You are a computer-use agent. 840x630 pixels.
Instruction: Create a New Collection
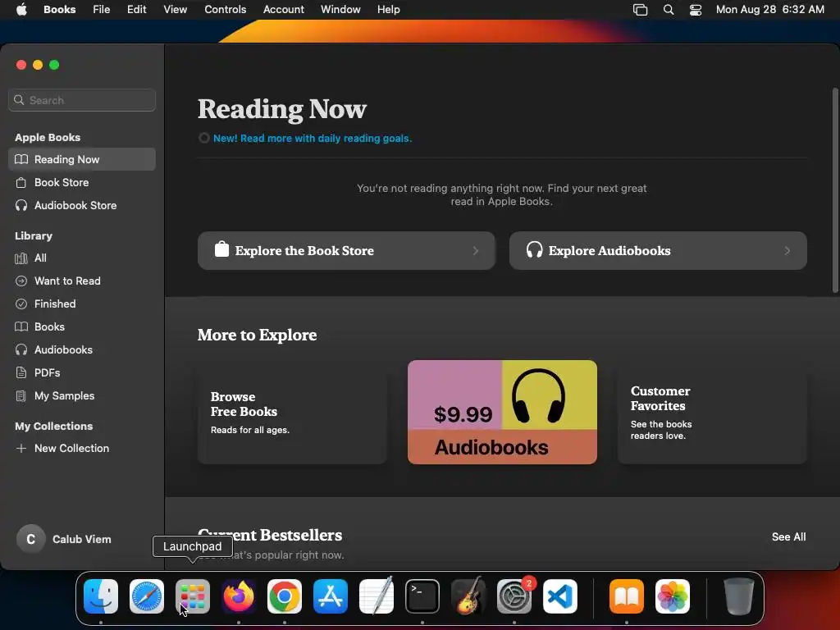coord(82,449)
